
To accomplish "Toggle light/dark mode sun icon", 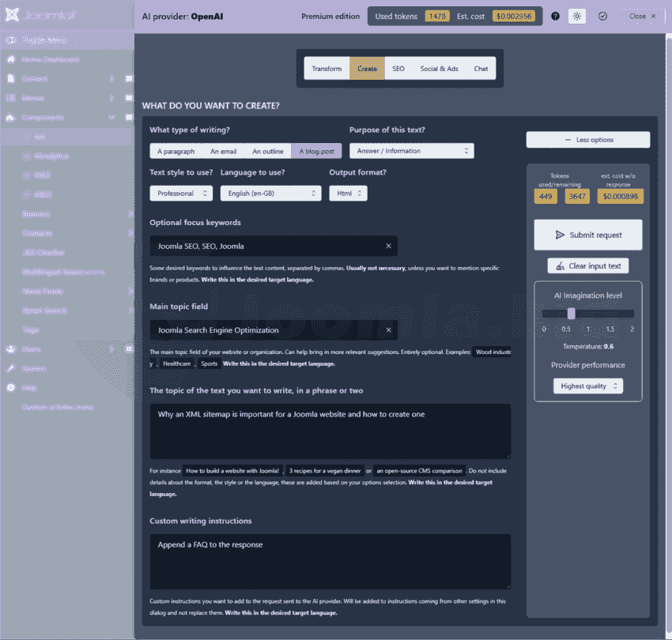I will 577,16.
